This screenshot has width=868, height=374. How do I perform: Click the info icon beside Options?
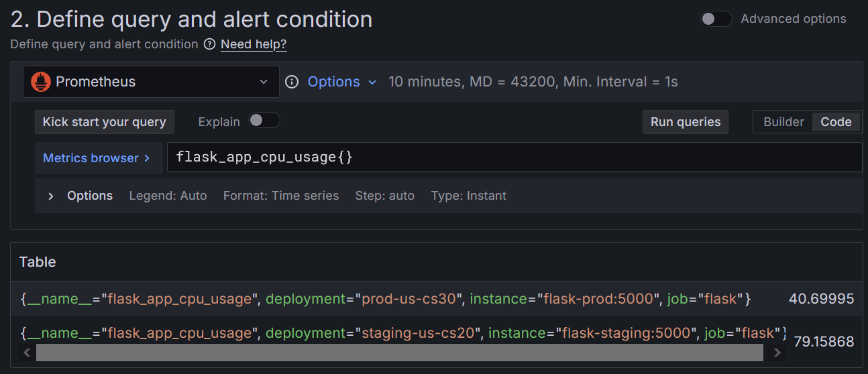coord(292,82)
